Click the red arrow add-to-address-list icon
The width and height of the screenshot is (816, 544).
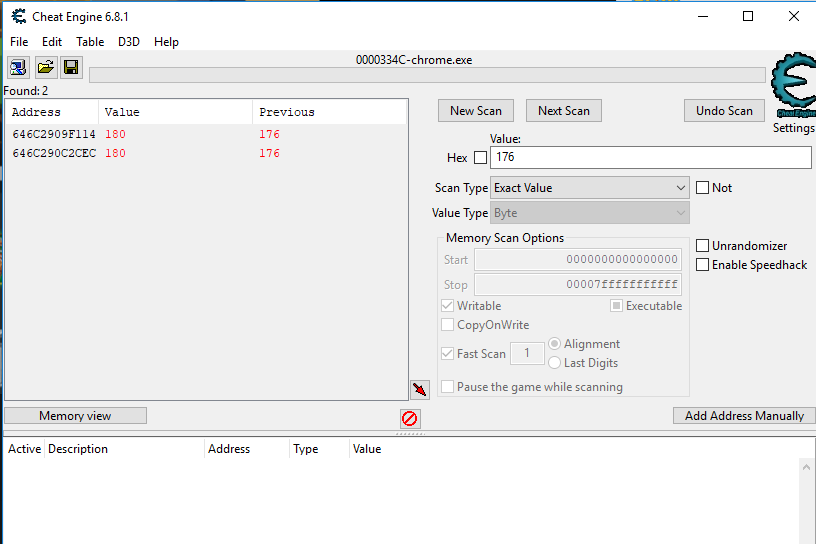pos(419,389)
